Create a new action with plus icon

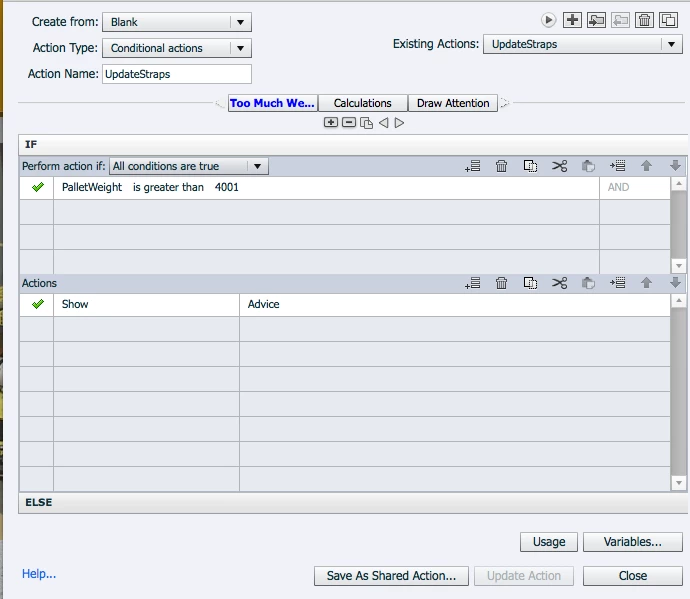click(572, 20)
